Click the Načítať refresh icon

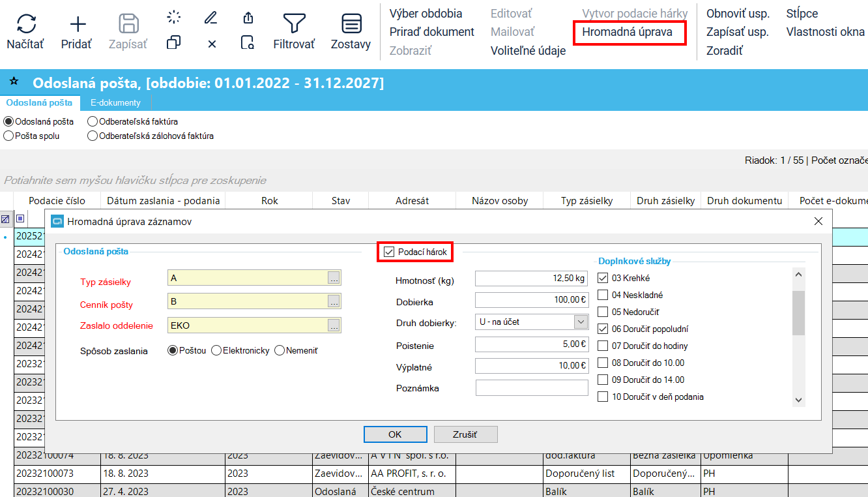[x=25, y=25]
